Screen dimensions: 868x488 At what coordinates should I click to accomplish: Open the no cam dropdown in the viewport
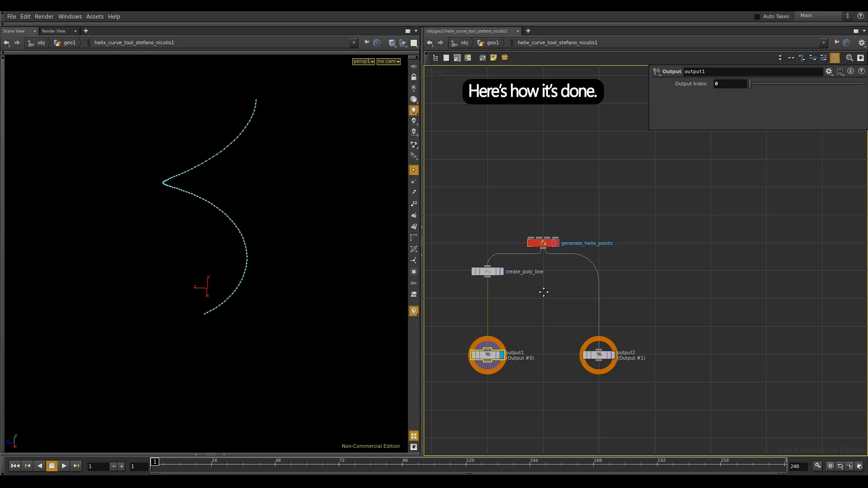388,61
